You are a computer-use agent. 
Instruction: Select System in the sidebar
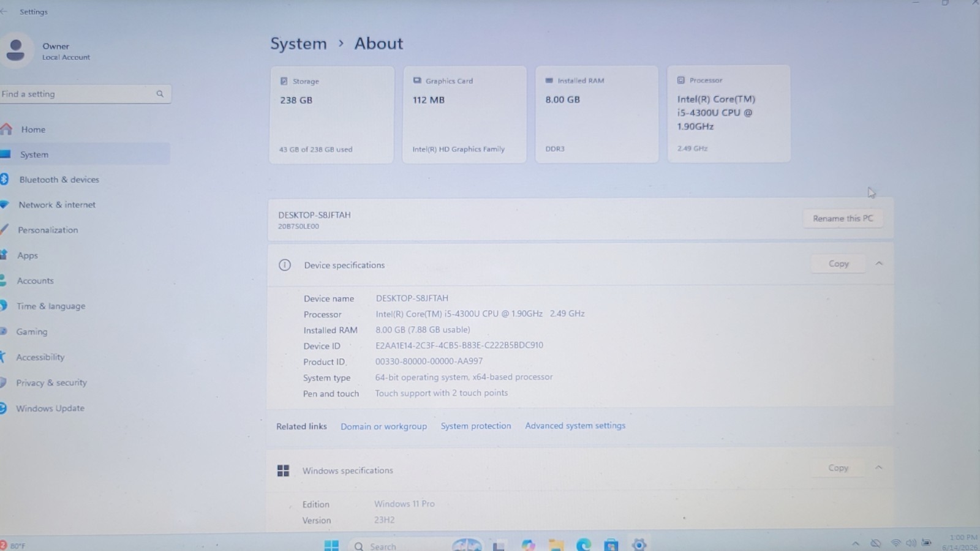pyautogui.click(x=85, y=154)
